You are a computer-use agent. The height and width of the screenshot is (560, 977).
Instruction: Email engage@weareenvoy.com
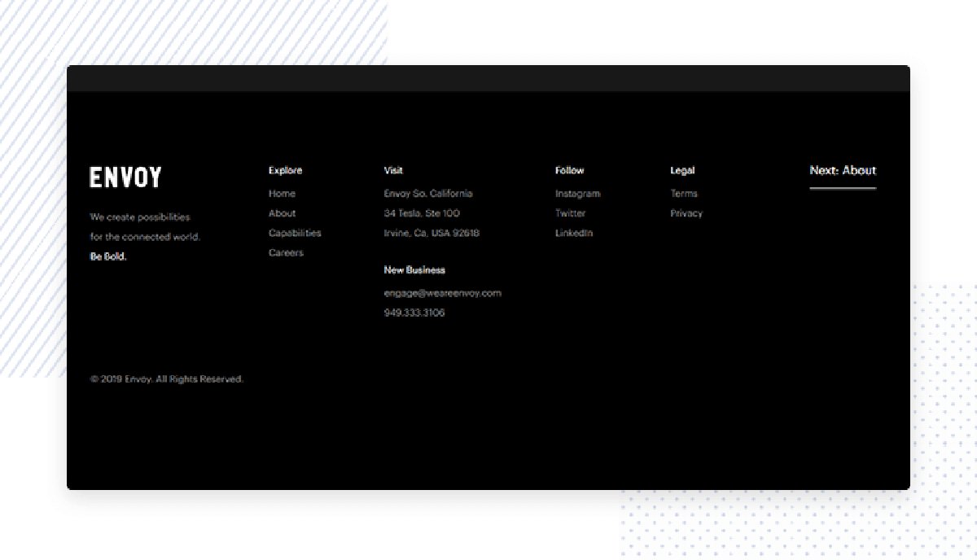442,293
